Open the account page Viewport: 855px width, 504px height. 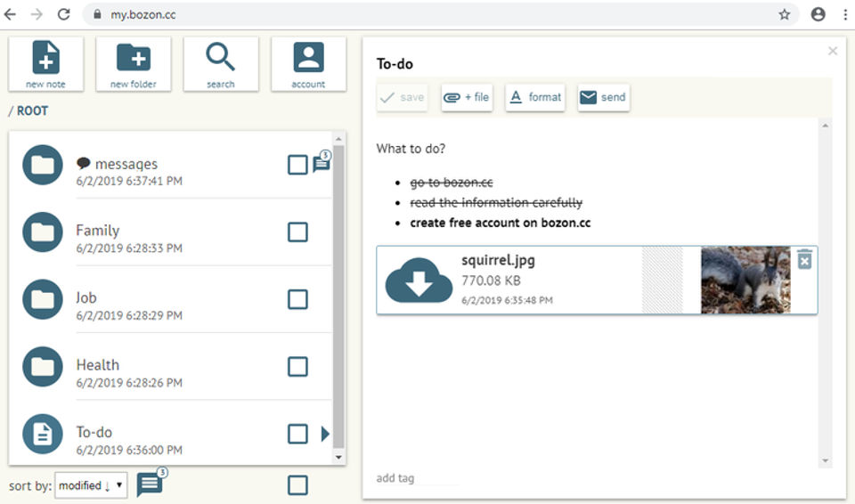(x=308, y=63)
